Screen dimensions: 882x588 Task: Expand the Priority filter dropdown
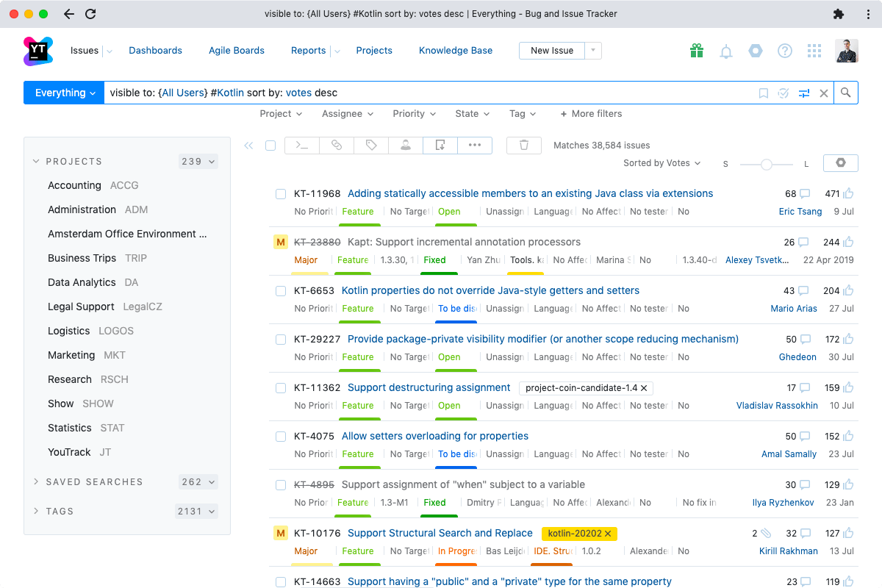(x=415, y=114)
